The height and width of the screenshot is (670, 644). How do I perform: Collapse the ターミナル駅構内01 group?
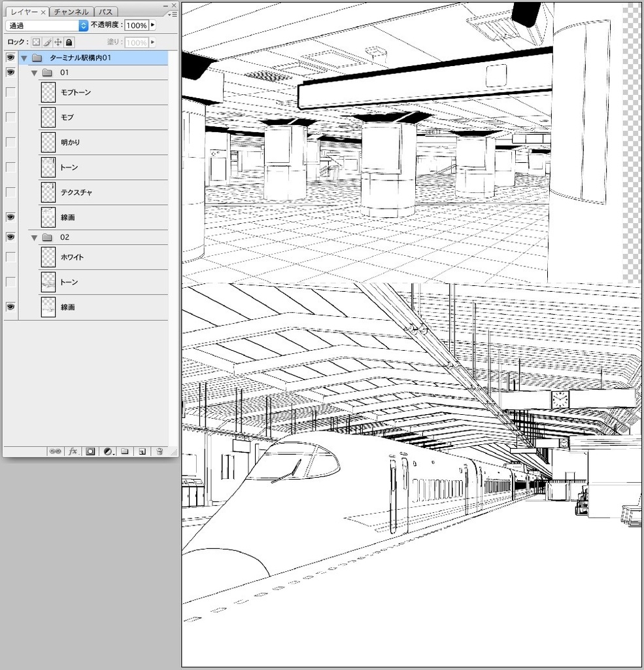coord(24,57)
